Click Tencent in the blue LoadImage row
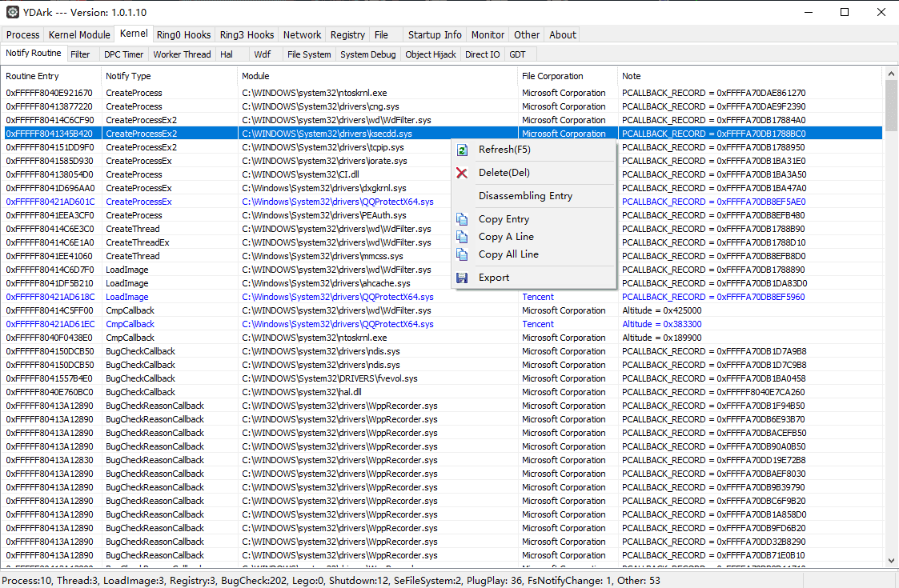Screen dimensions: 899x588 [x=538, y=297]
